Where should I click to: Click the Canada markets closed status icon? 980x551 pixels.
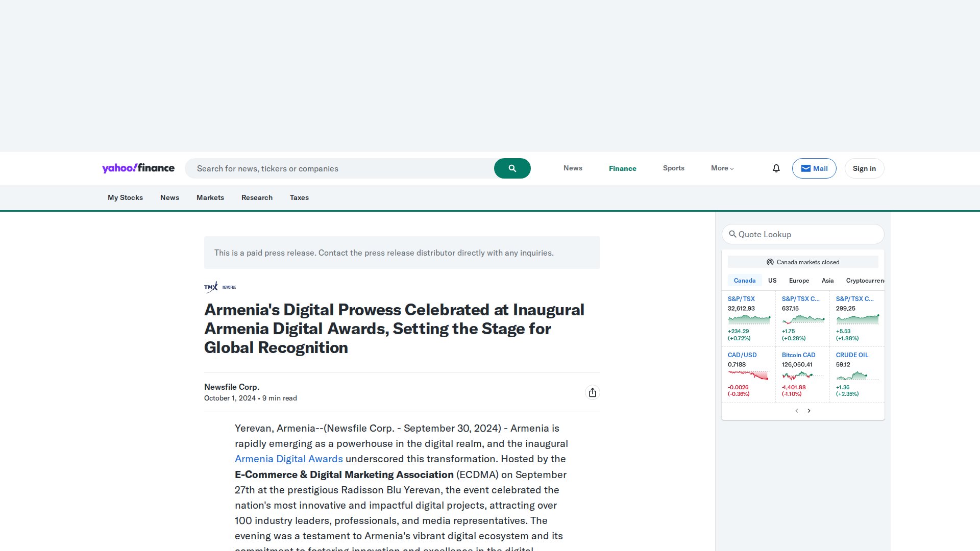[770, 262]
